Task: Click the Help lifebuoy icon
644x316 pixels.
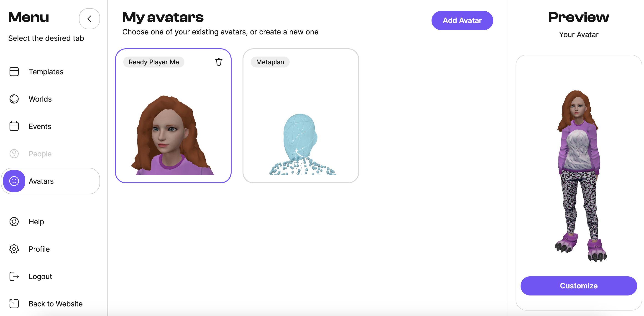Action: click(x=14, y=222)
